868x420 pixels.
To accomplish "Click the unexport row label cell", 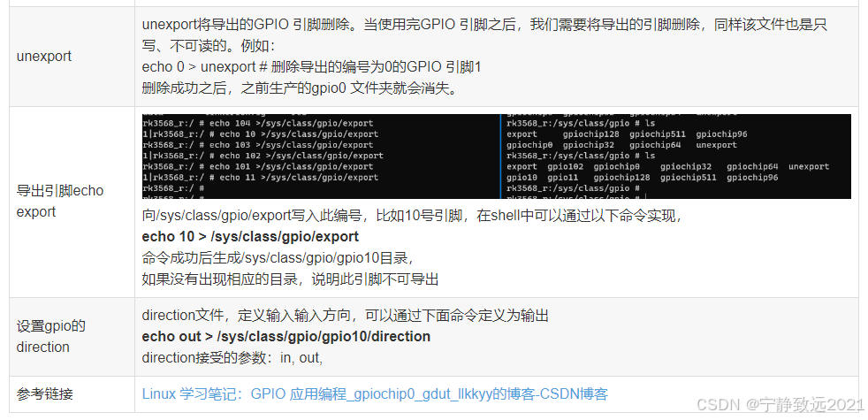I will [72, 57].
